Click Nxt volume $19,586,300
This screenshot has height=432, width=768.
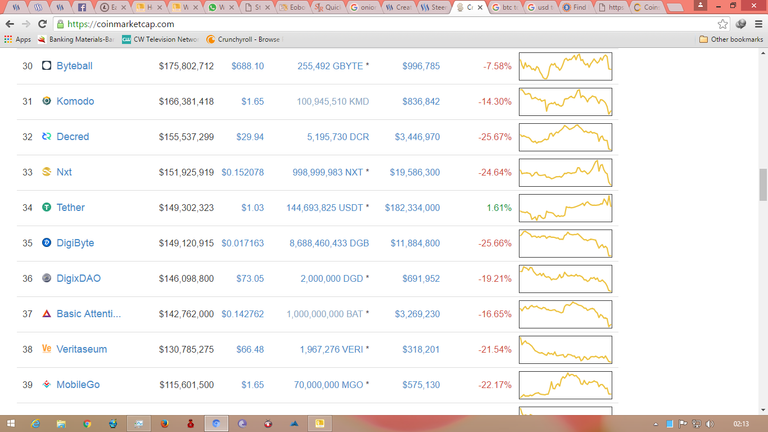pos(415,172)
